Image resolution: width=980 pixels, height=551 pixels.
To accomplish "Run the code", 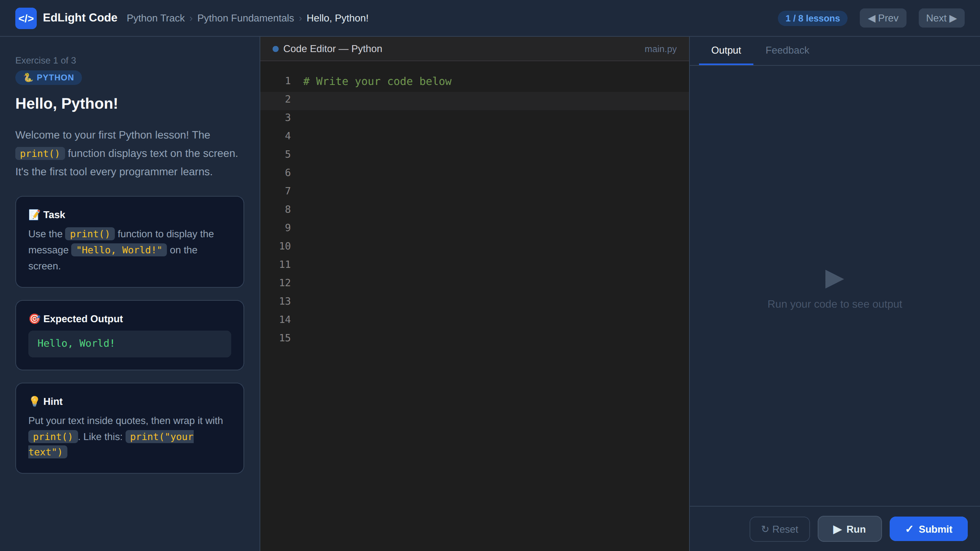I will [x=849, y=529].
